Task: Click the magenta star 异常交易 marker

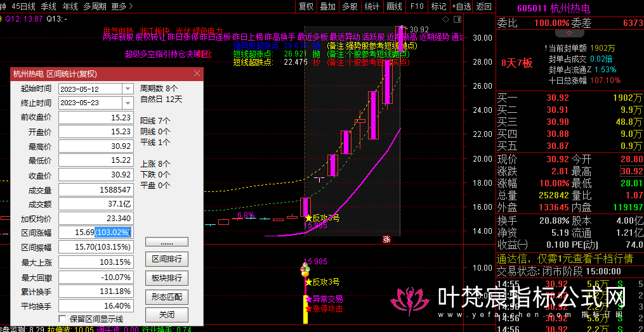Action: [x=324, y=299]
